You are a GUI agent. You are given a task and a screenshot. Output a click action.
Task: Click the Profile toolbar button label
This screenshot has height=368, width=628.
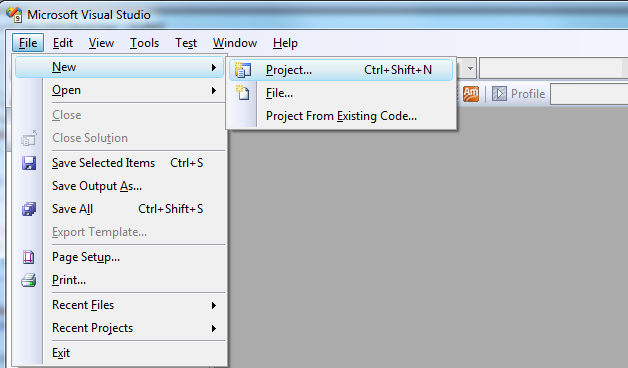(x=528, y=94)
